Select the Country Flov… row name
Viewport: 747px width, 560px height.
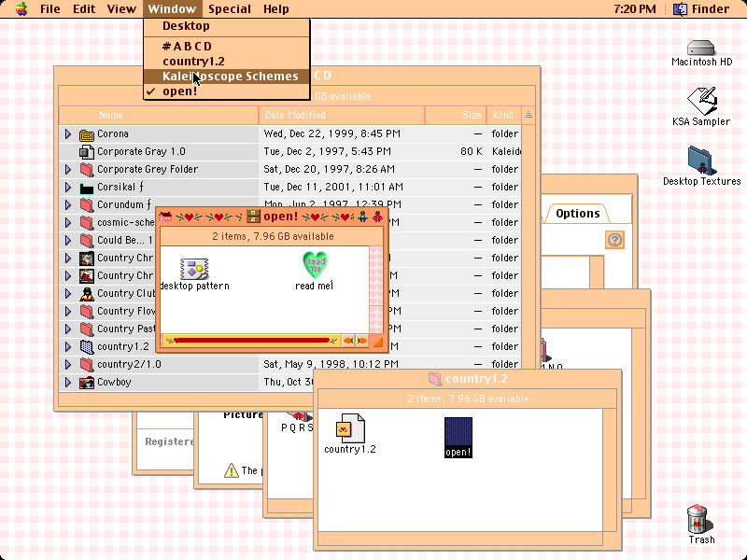point(126,312)
